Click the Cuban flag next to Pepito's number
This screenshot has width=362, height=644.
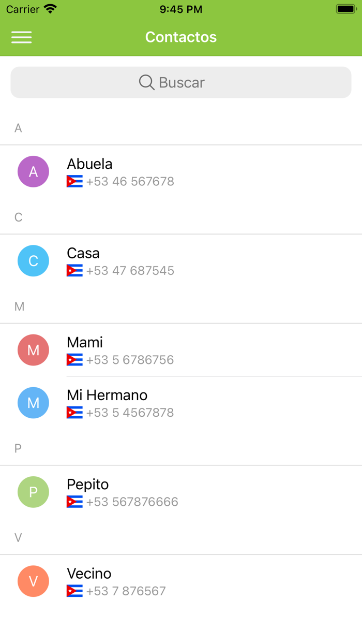point(73,502)
